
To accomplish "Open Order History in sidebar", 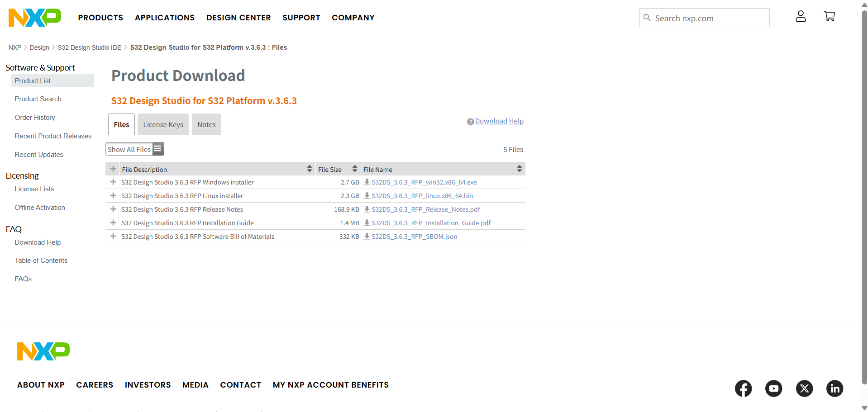I will [x=35, y=118].
